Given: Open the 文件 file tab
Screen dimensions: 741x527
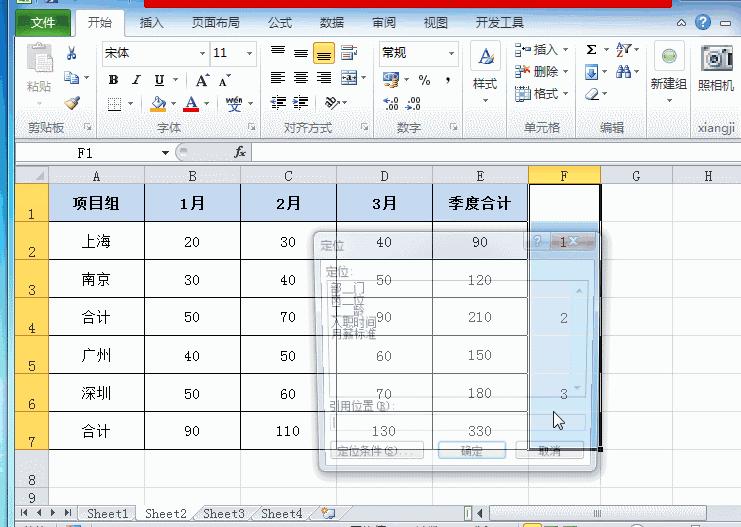Looking at the screenshot, I should click(43, 22).
